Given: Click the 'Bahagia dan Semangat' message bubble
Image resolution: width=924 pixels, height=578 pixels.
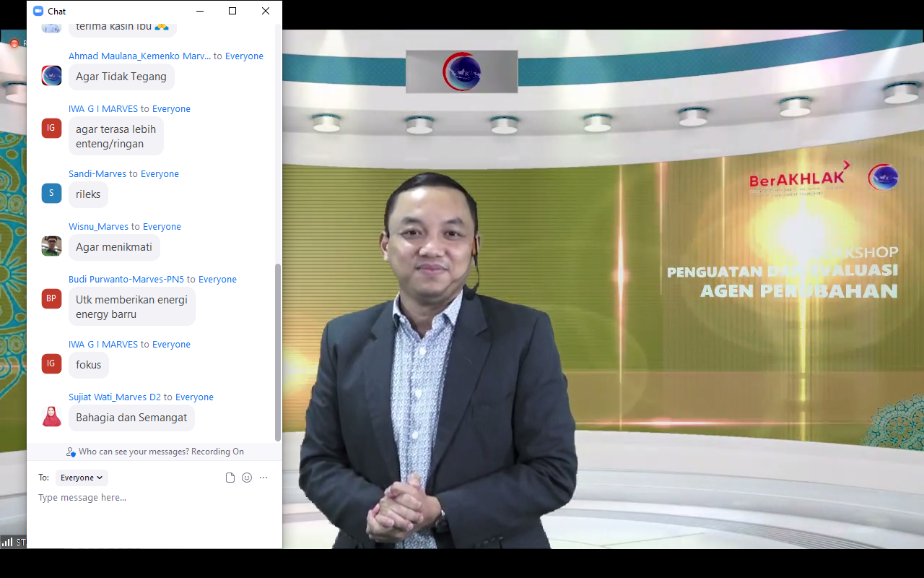Looking at the screenshot, I should coord(131,418).
